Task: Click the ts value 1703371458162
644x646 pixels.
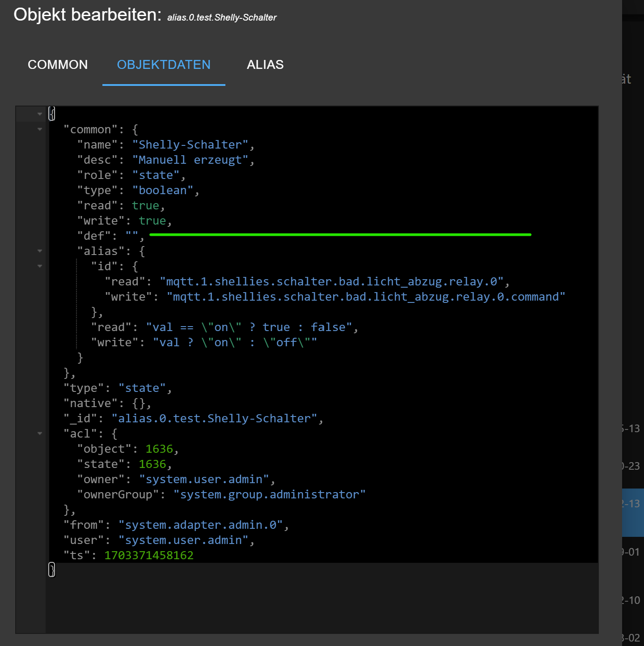Action: pyautogui.click(x=149, y=556)
